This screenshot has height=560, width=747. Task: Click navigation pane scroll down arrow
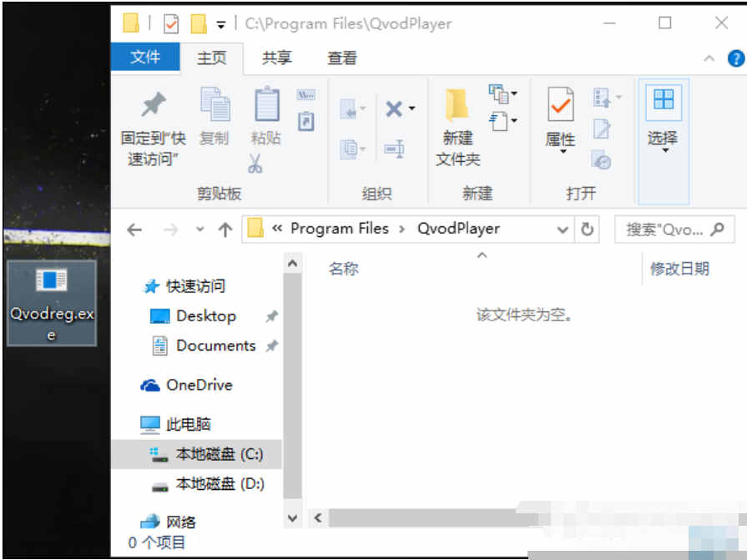pyautogui.click(x=292, y=518)
